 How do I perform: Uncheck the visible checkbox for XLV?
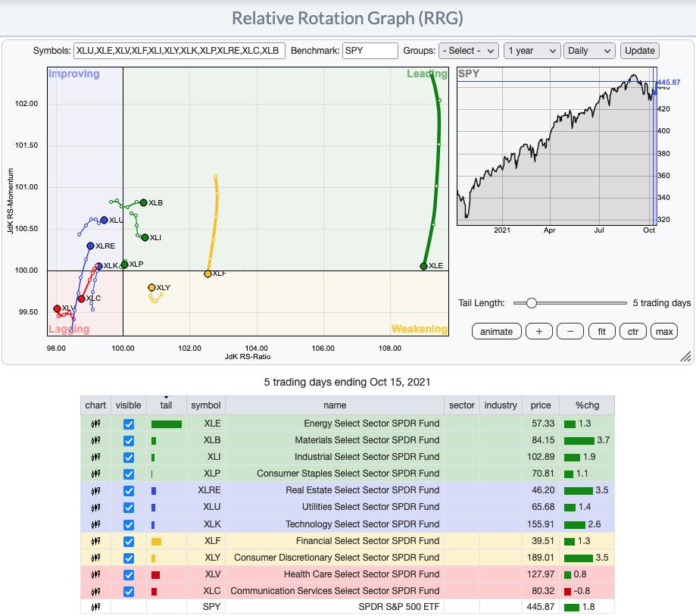point(129,575)
